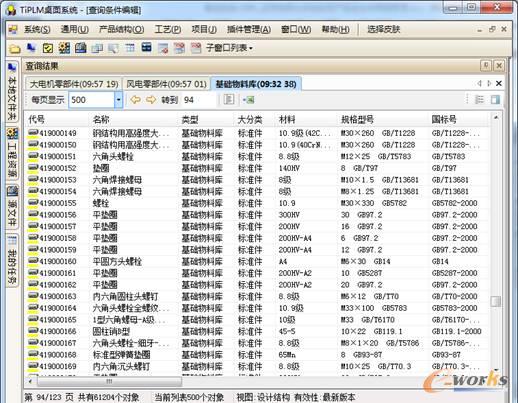The image size is (518, 403).
Task: Go to next page with right arrow
Action: [x=151, y=99]
